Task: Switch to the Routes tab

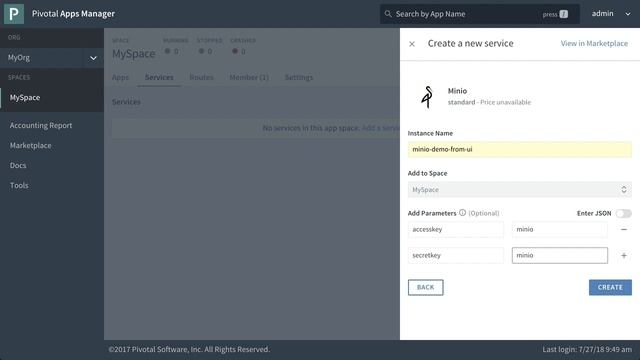Action: 201,77
